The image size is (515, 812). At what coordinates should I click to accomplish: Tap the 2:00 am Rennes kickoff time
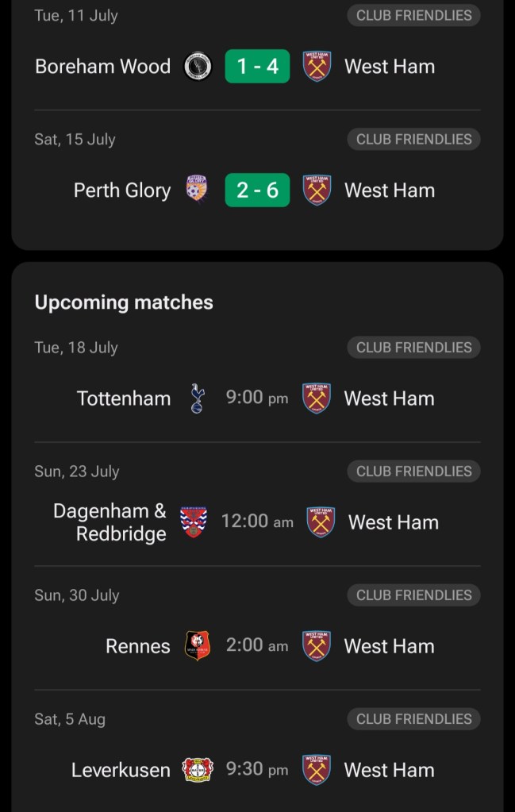point(257,645)
